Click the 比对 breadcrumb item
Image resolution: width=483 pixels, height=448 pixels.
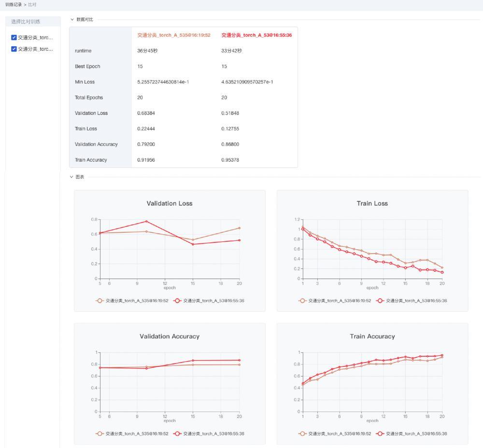click(32, 5)
